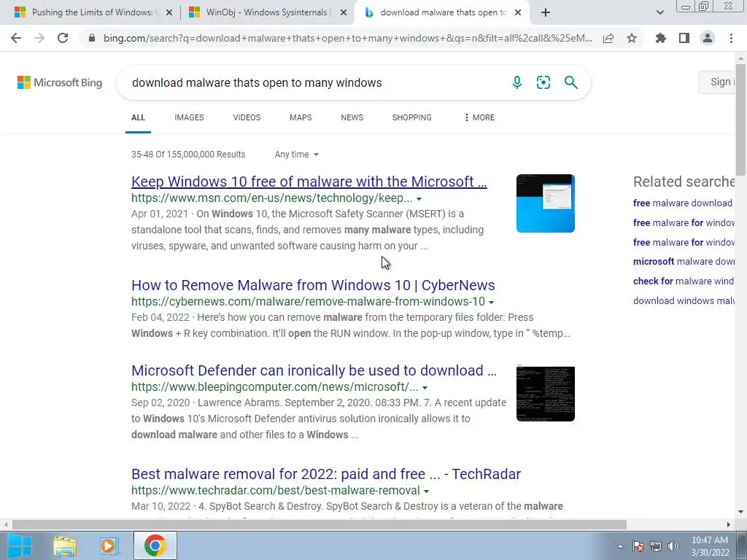Launch Windows Media Player from taskbar
The image size is (747, 560).
coord(109,545)
